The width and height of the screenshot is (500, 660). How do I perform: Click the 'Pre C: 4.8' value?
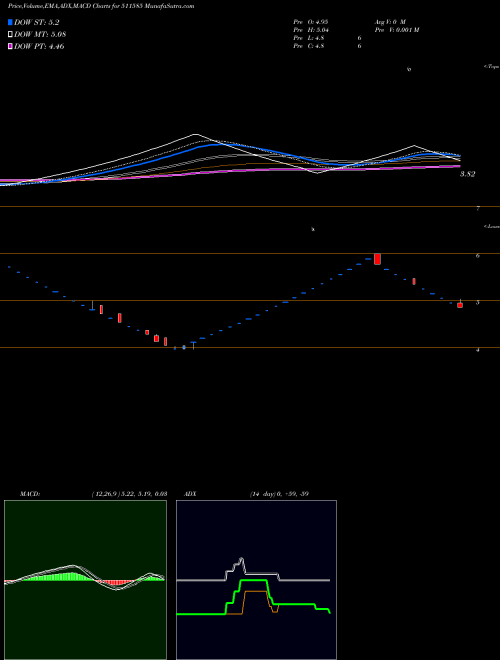pyautogui.click(x=309, y=46)
